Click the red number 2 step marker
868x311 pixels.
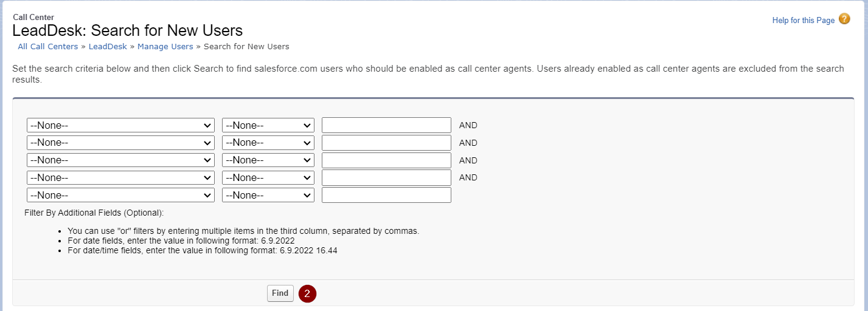coord(307,293)
